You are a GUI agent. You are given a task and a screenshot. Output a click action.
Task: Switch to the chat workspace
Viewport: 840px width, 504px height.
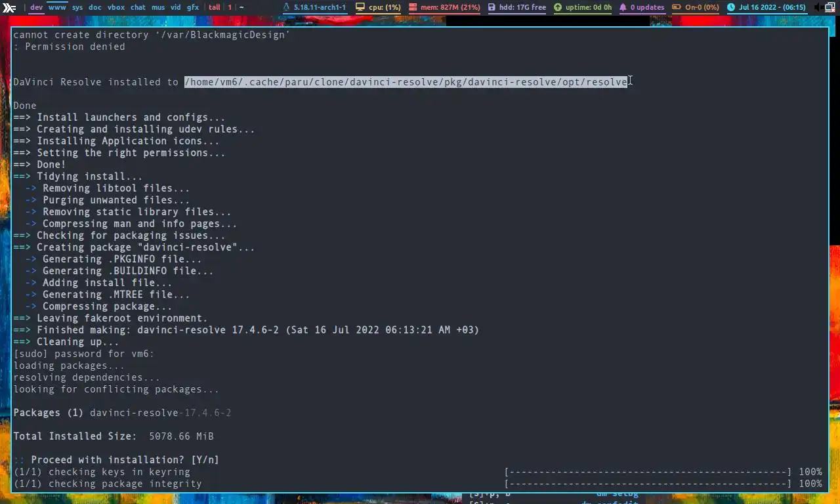pyautogui.click(x=138, y=8)
